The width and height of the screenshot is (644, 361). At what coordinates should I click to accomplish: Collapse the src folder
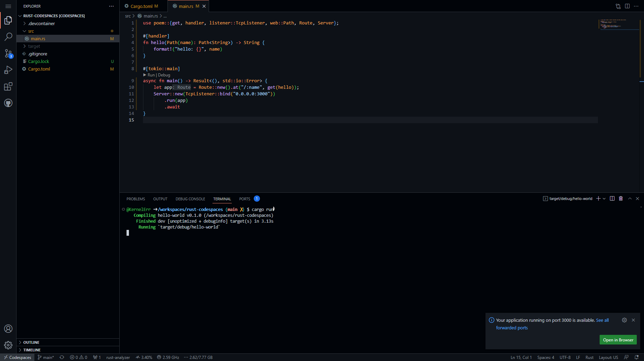(x=31, y=31)
